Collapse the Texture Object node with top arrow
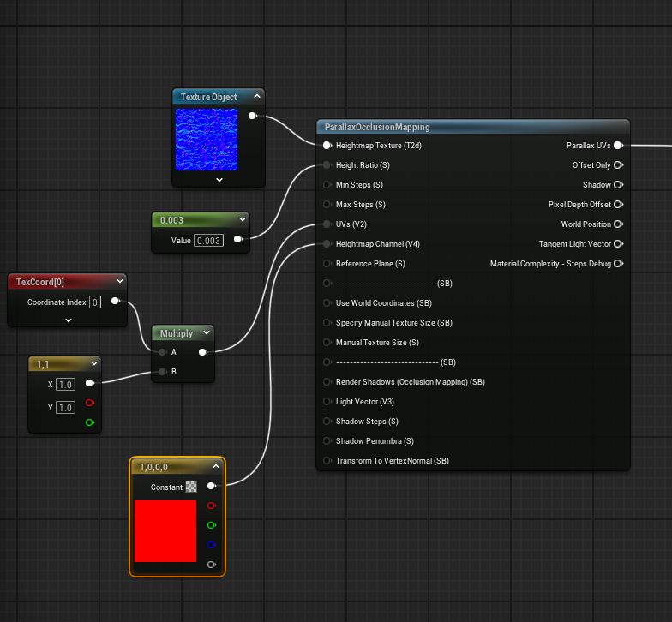672x622 pixels. point(256,97)
